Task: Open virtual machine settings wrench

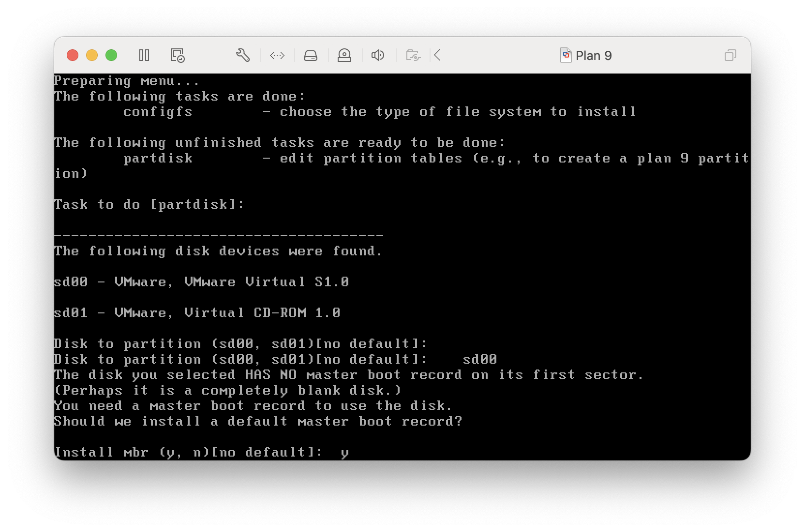Action: (x=243, y=55)
